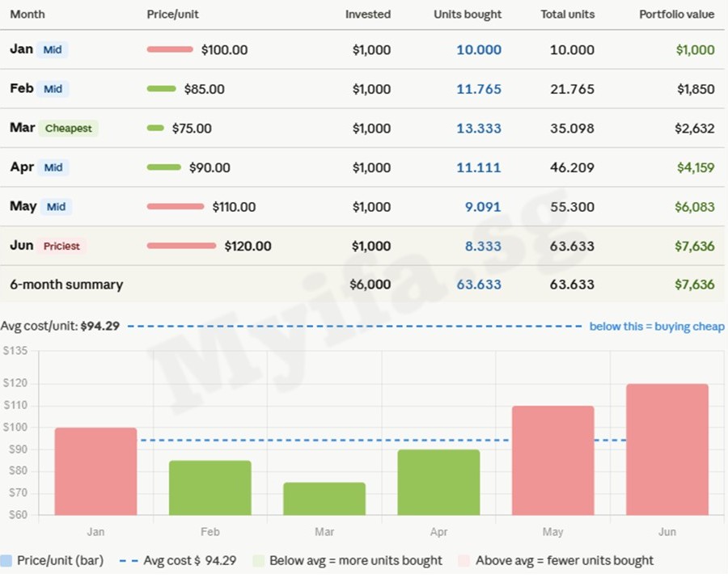Click the red price bar in Jun row

click(181, 246)
